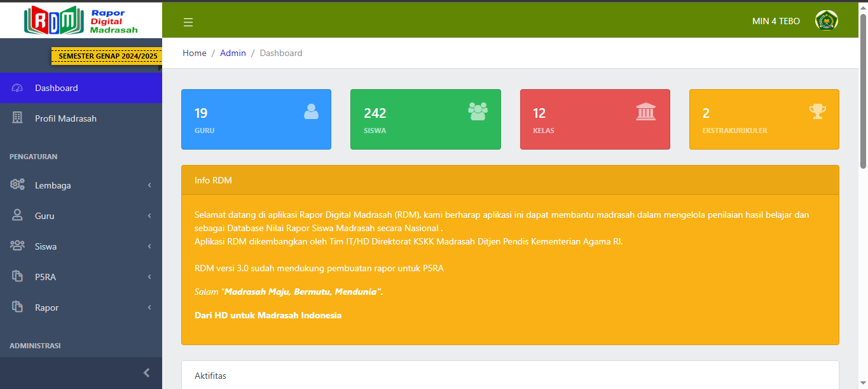Click the Kelas building icon in red card
The height and width of the screenshot is (389, 868).
[645, 111]
